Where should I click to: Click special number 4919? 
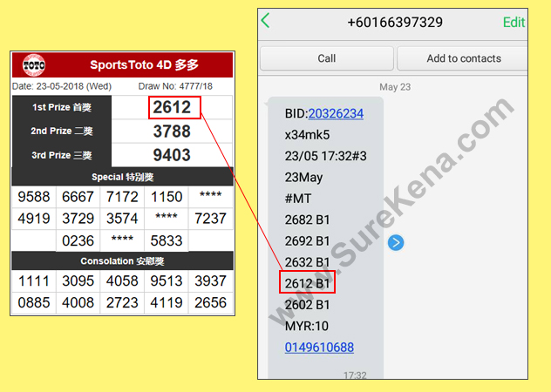click(34, 219)
